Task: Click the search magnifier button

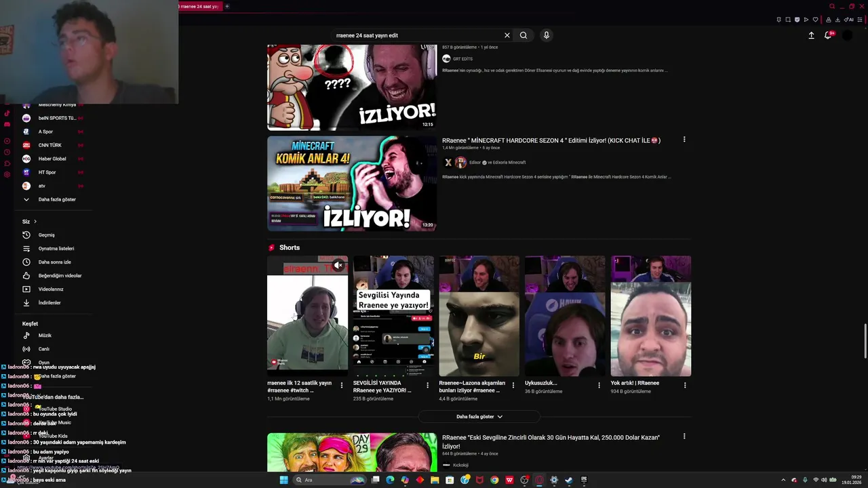Action: coord(524,35)
